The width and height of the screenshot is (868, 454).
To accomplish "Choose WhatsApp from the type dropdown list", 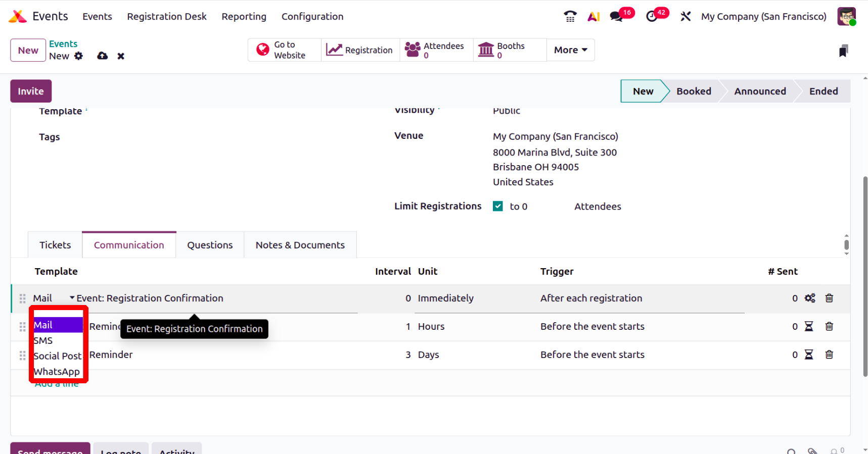I will [57, 372].
